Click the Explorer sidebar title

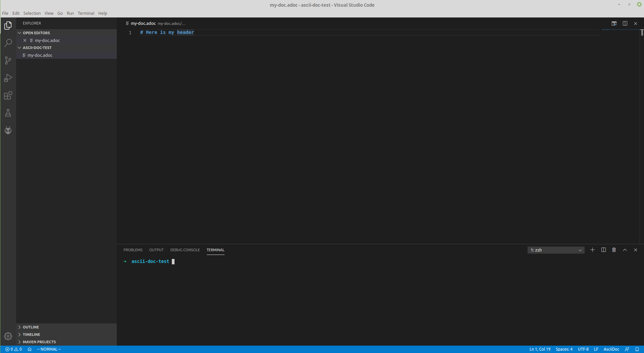pyautogui.click(x=32, y=23)
